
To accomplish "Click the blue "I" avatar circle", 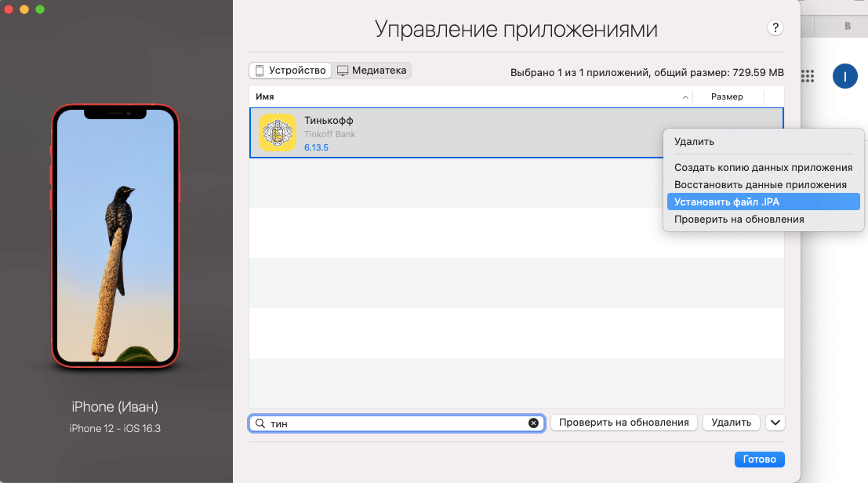I will (844, 76).
